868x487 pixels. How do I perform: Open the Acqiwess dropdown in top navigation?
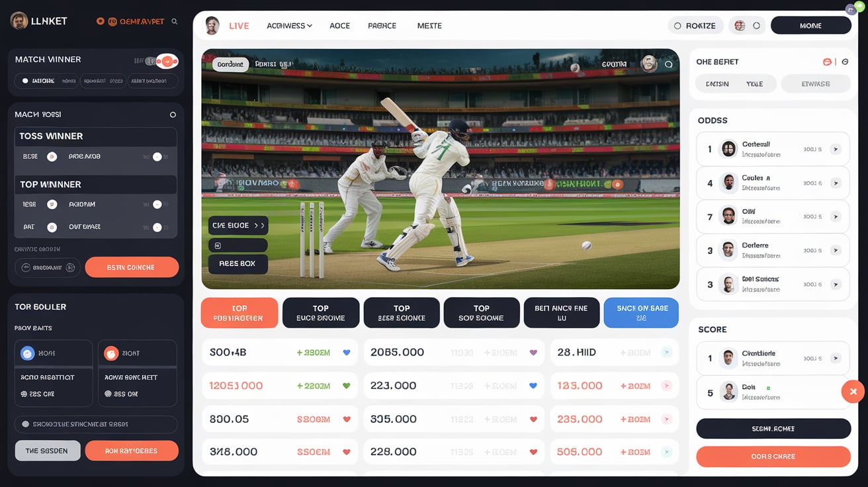point(289,26)
